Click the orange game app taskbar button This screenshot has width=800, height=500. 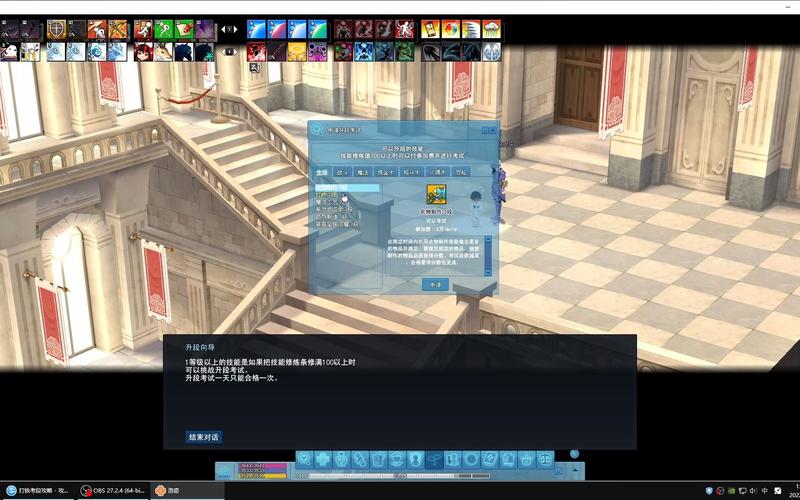tap(188, 490)
